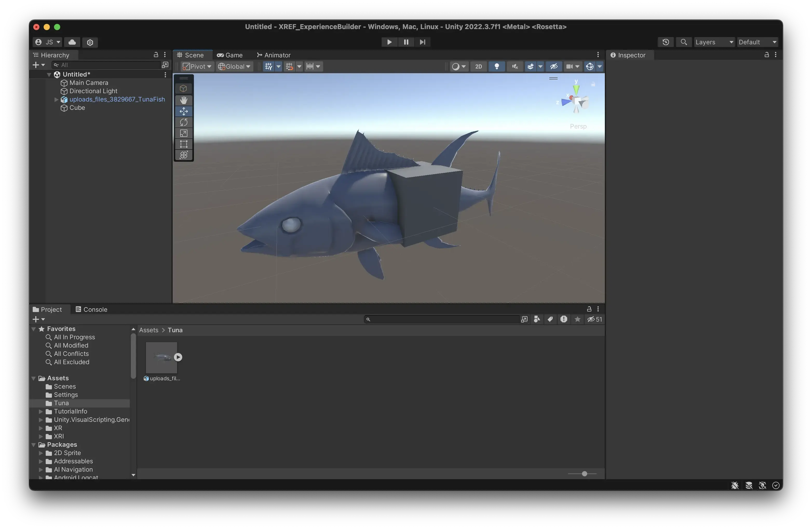Select the Rotate tool

(184, 122)
